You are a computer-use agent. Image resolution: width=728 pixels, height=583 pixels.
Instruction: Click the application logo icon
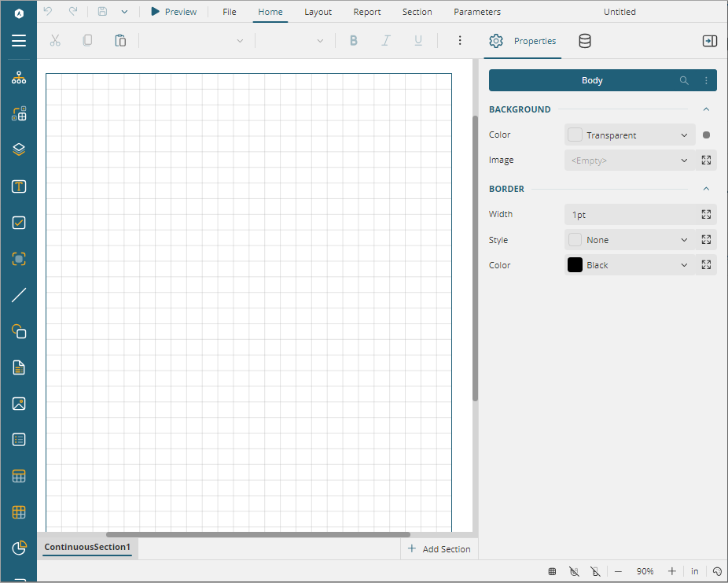[19, 13]
